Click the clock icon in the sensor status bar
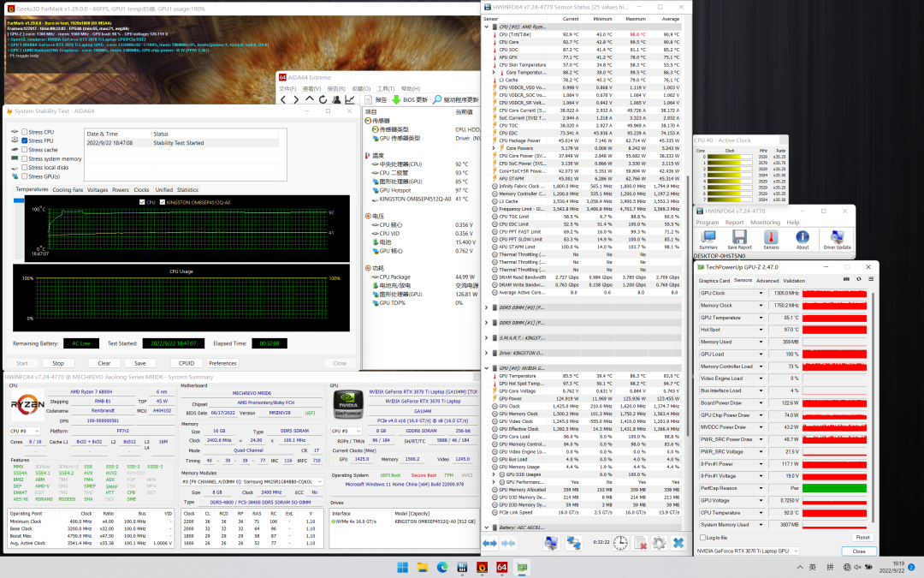 619,543
